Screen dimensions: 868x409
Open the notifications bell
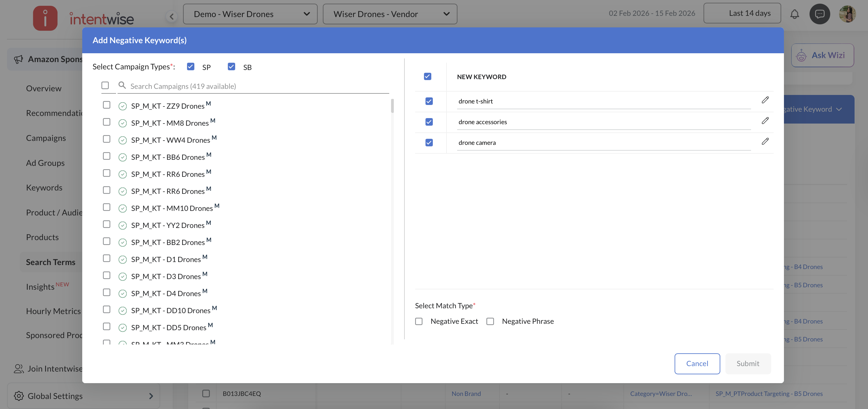[794, 14]
